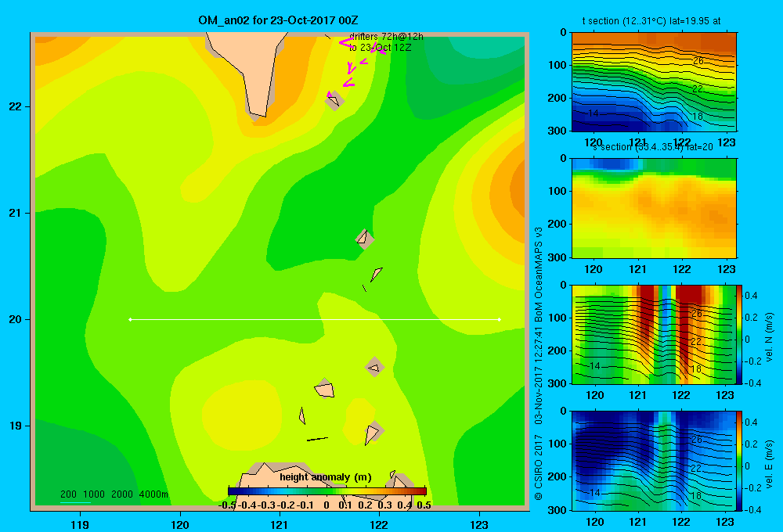The height and width of the screenshot is (532, 783).
Task: Click the "s section (33.4..35.4) lat=20" title
Action: [653, 147]
